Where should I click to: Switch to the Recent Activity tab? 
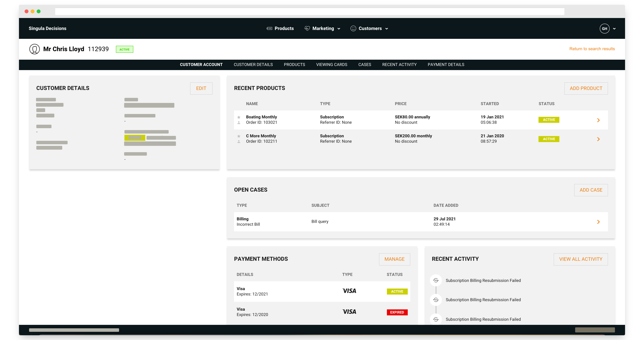399,64
